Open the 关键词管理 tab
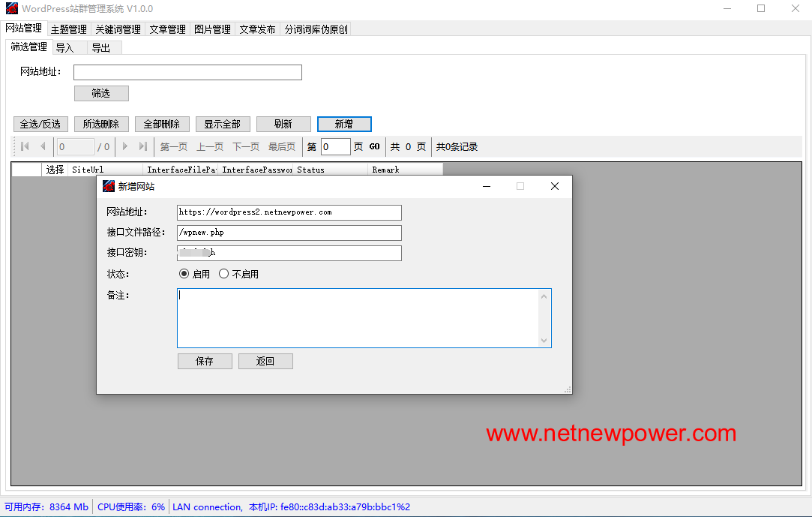This screenshot has height=517, width=812. pyautogui.click(x=118, y=29)
